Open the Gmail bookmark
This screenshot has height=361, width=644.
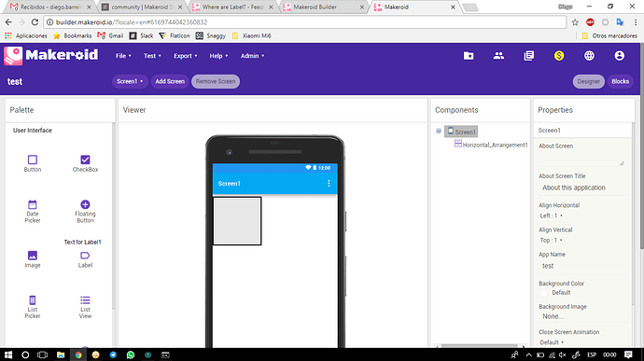click(110, 35)
